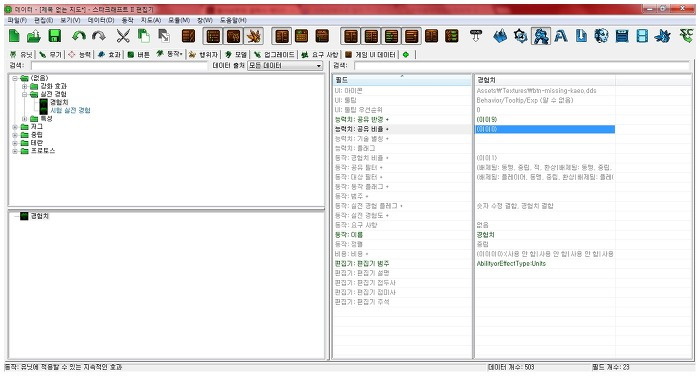
Task: Open the 모듈(M) menu
Action: coord(179,20)
